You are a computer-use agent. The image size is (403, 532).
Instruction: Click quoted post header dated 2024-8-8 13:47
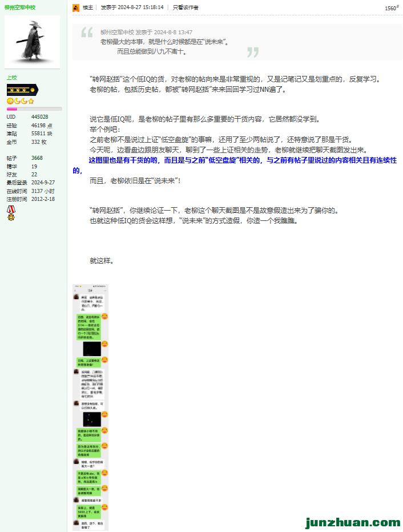pyautogui.click(x=146, y=33)
